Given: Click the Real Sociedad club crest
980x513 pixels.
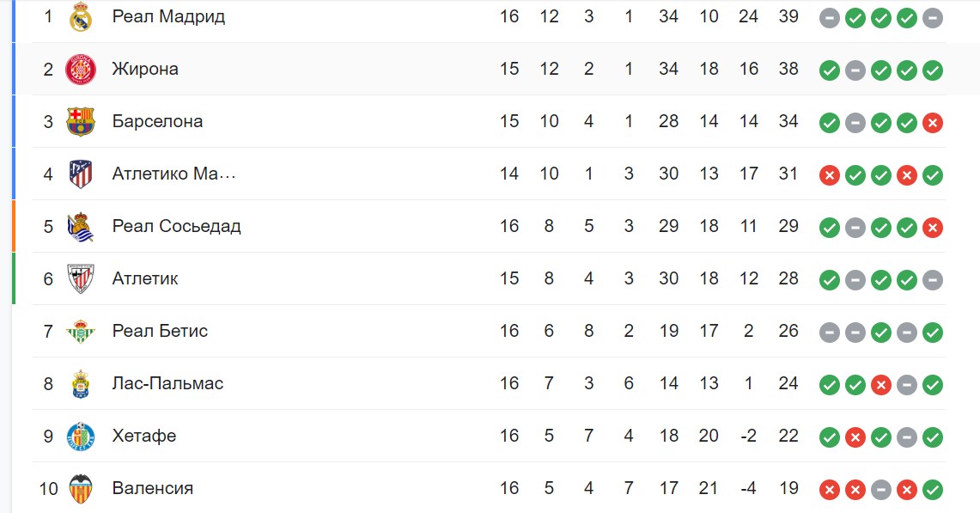Looking at the screenshot, I should click(81, 227).
